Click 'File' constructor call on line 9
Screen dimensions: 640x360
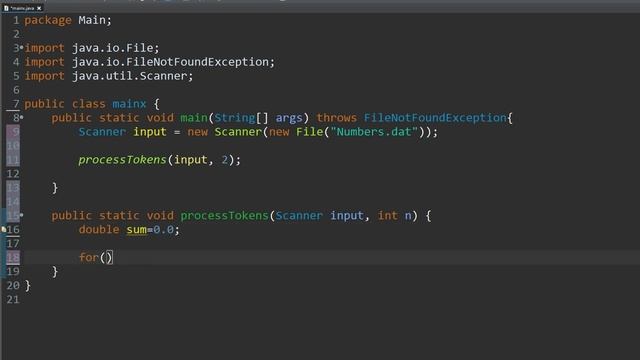pos(309,131)
